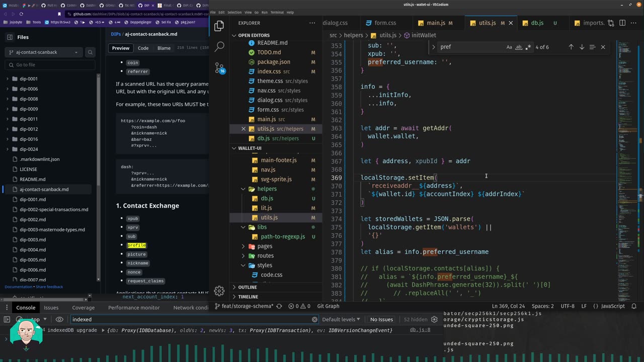Screen dimensions: 644x362
Task: Focus the Go to file input
Action: pos(50,65)
